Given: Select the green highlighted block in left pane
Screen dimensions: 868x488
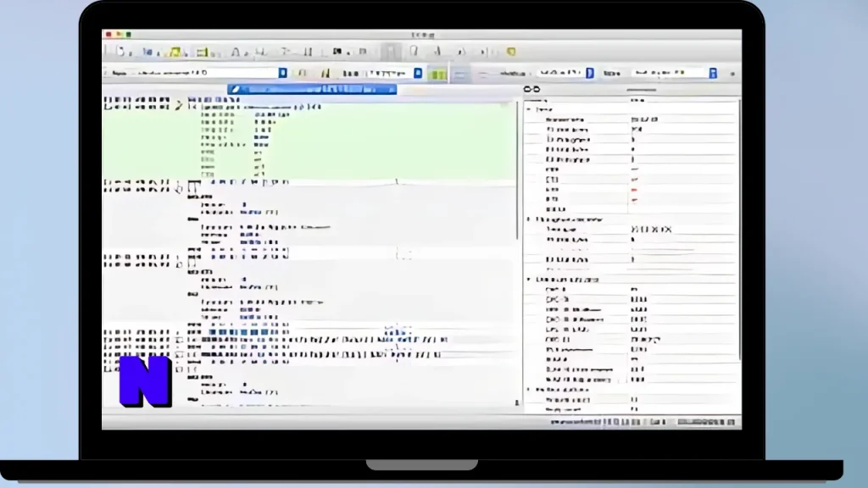Looking at the screenshot, I should click(x=309, y=141).
